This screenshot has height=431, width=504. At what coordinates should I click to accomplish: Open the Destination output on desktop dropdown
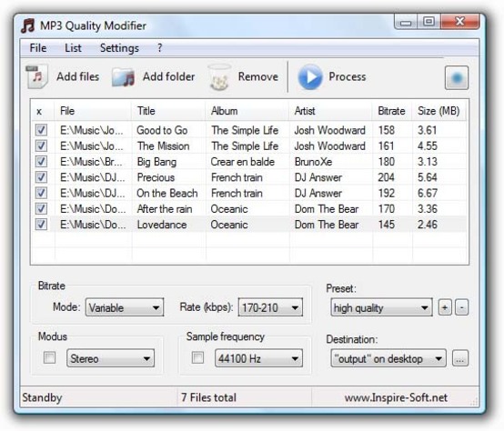click(388, 358)
